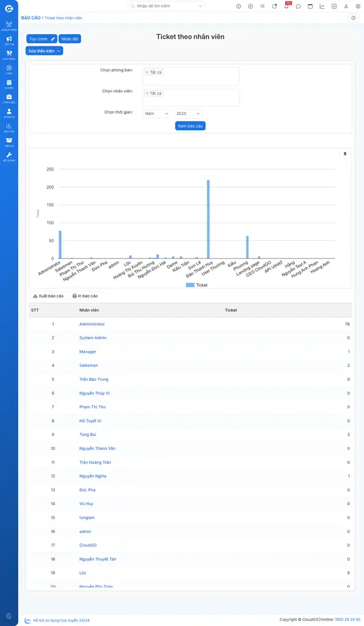364x626 pixels.
Task: Open the 2025 year dropdown
Action: [x=188, y=114]
